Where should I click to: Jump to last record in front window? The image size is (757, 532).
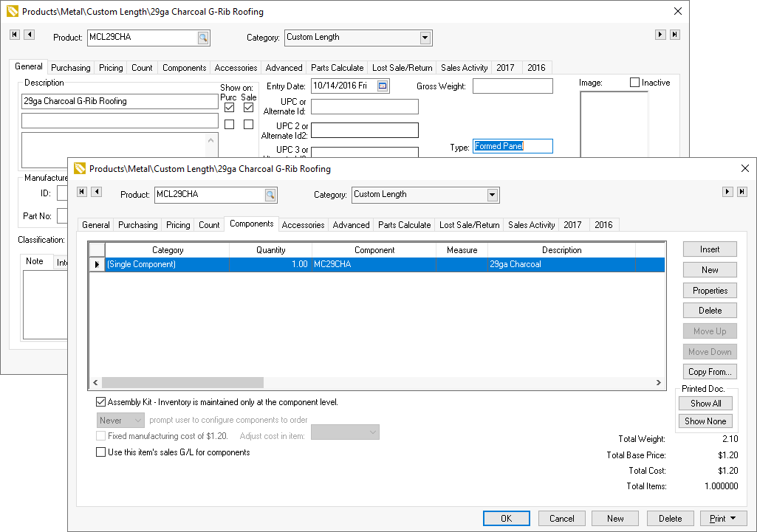click(x=741, y=192)
